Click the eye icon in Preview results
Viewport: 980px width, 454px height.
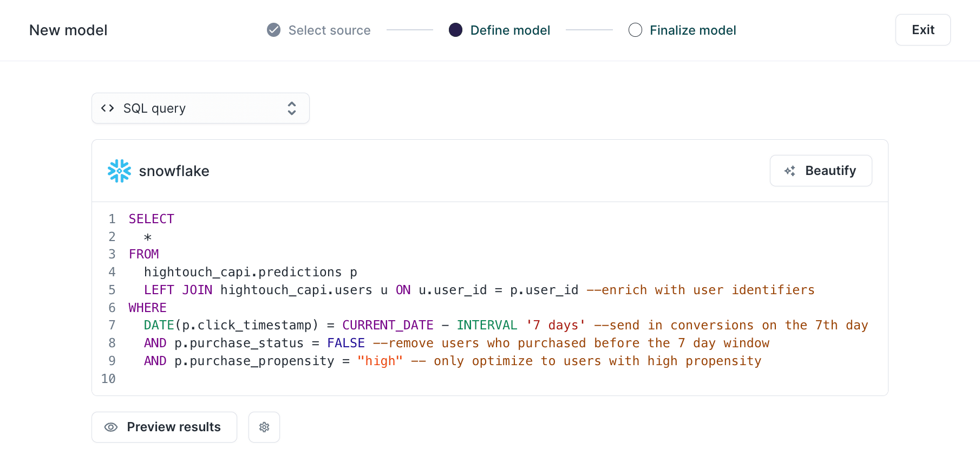111,427
